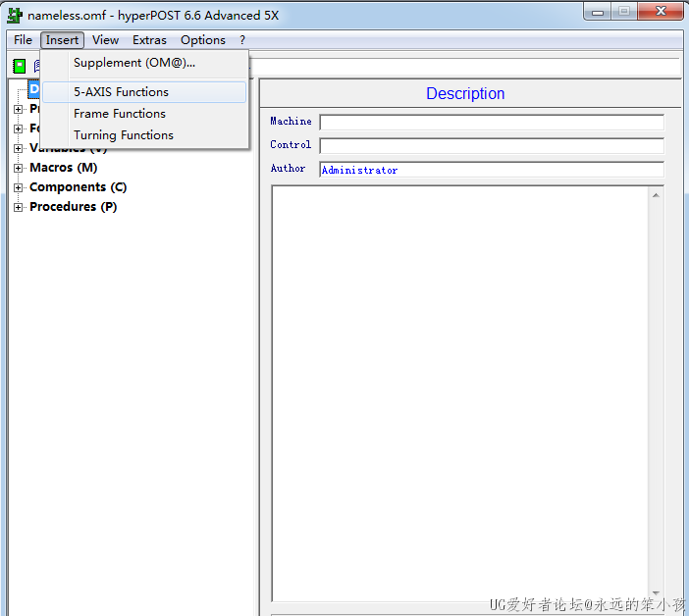689x616 pixels.
Task: Select 5-AXIS Functions menu entry
Action: 144,92
